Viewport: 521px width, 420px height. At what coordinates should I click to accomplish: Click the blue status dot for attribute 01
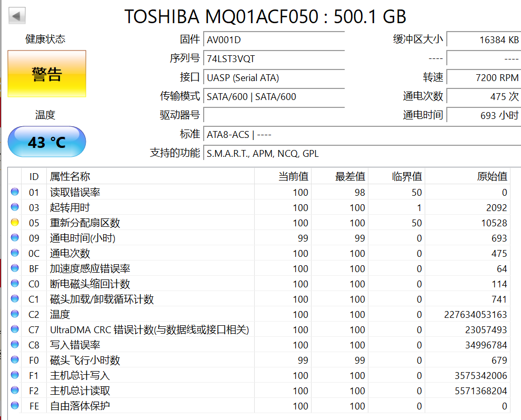(15, 192)
